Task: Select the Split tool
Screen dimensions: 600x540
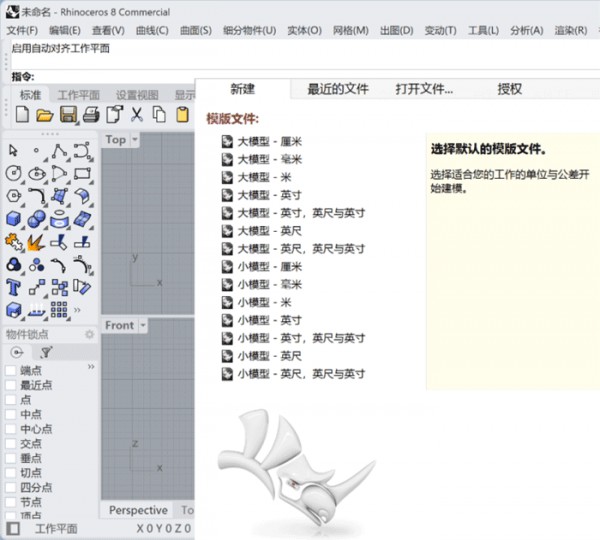Action: coord(82,242)
